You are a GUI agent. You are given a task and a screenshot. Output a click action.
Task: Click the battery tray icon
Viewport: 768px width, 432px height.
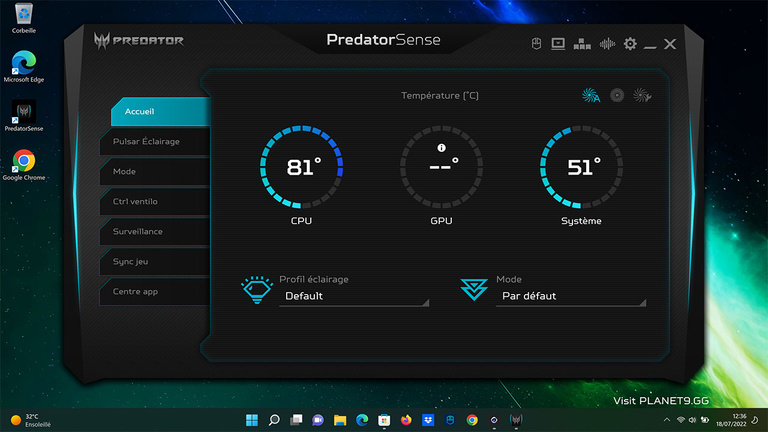point(705,420)
